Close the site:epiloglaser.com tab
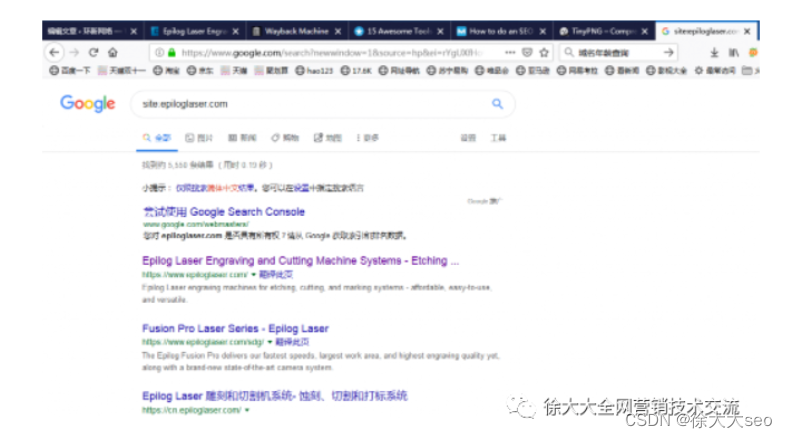The height and width of the screenshot is (438, 787). [747, 31]
